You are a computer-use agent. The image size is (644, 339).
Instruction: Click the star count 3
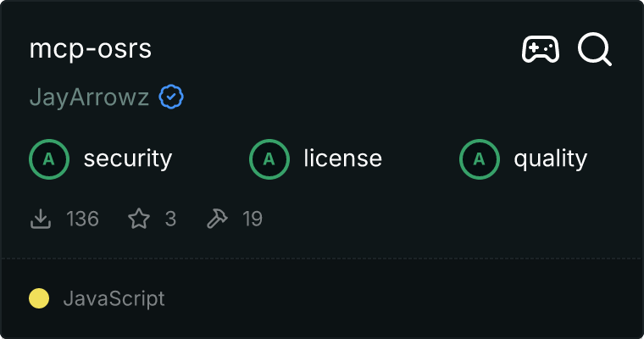pos(170,220)
